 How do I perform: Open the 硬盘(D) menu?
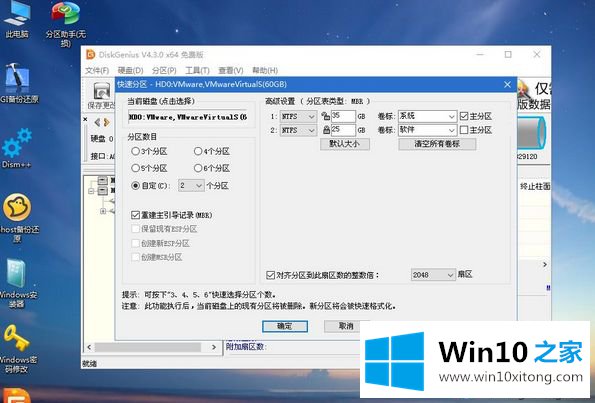click(x=130, y=71)
